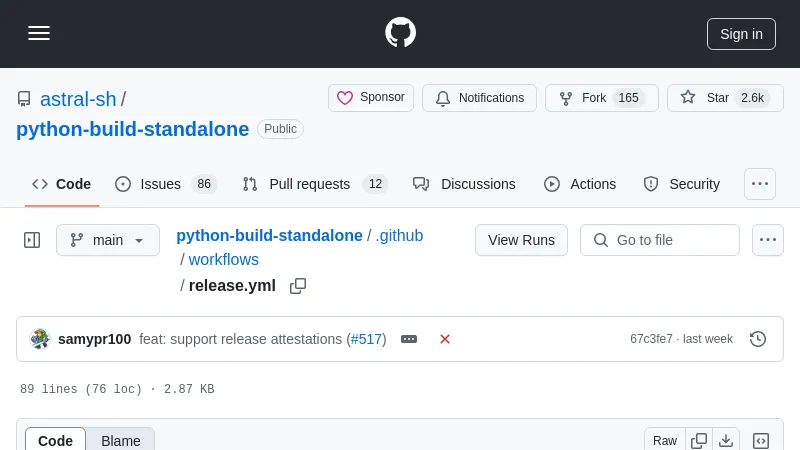Click the Go to file search field
The width and height of the screenshot is (800, 450).
(x=660, y=240)
